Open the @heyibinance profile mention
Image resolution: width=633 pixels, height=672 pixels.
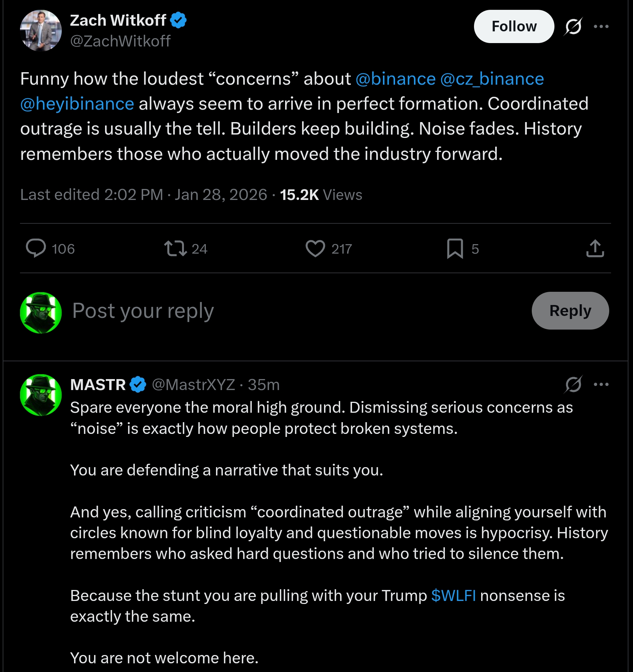click(77, 104)
